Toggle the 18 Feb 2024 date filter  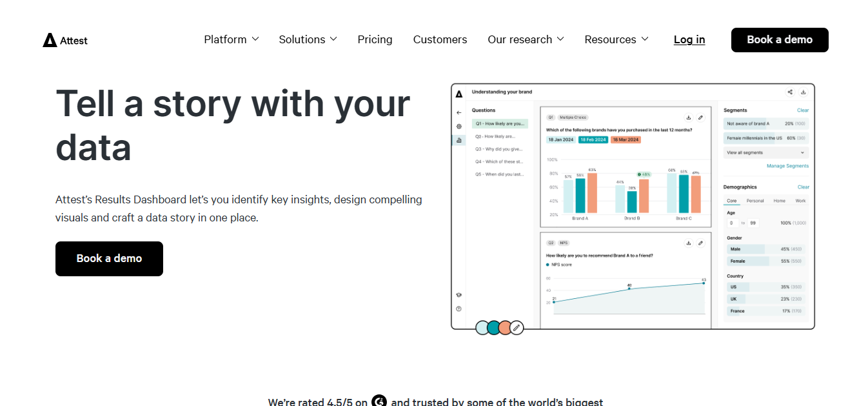pyautogui.click(x=592, y=139)
